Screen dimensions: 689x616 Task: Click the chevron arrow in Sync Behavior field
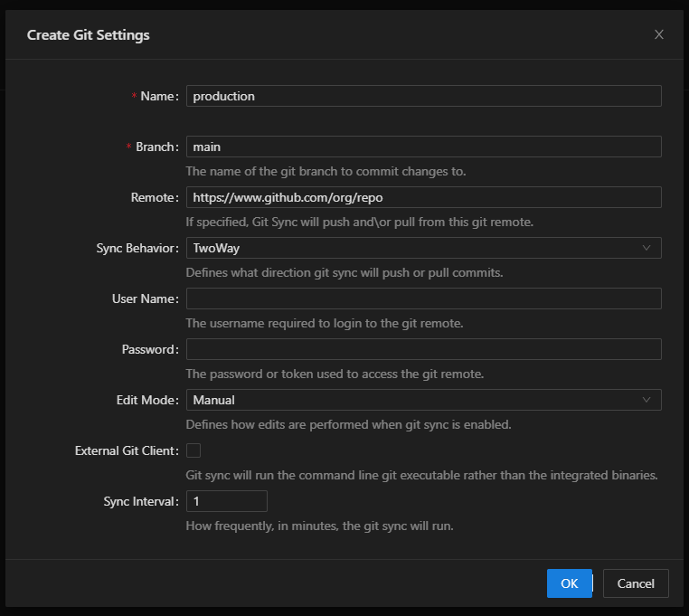(x=646, y=248)
